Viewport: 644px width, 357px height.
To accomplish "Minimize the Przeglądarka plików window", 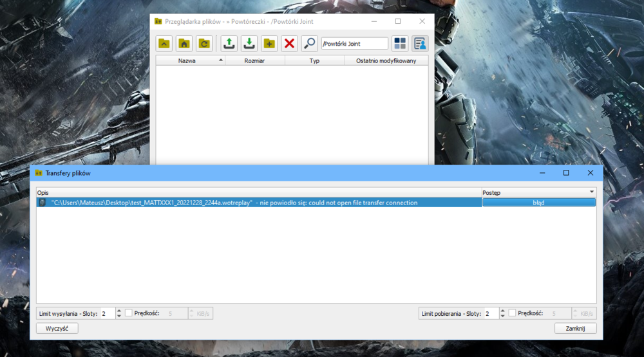I will [x=374, y=21].
